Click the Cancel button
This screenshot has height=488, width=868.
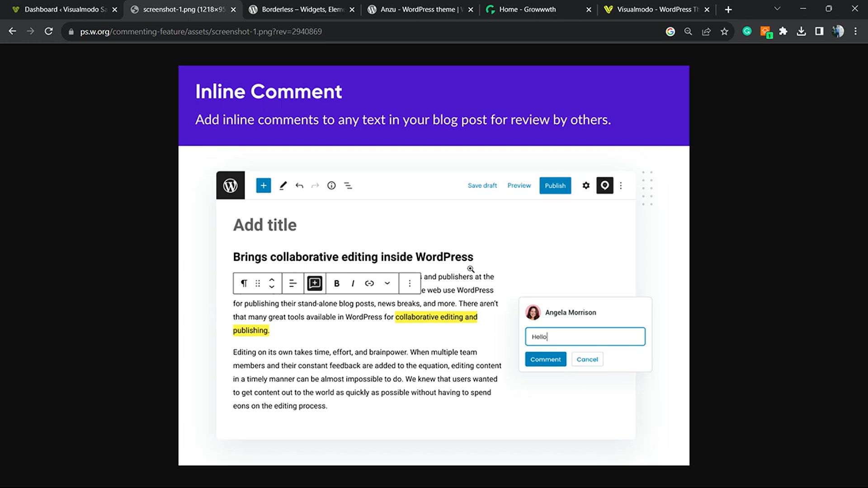587,359
